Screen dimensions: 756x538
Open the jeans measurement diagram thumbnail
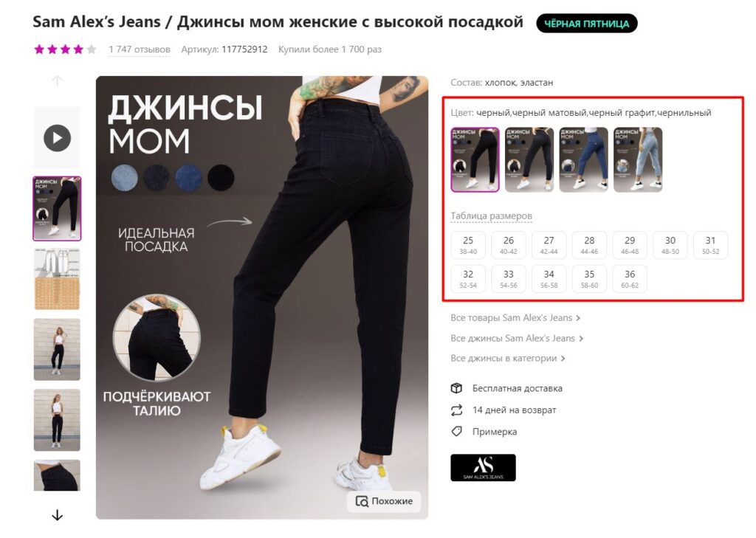coord(57,279)
